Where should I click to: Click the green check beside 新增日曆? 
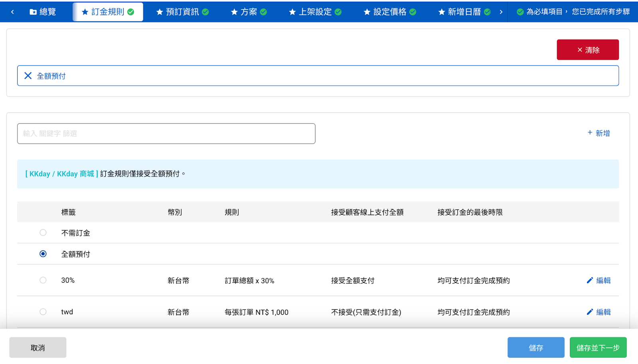tap(487, 12)
